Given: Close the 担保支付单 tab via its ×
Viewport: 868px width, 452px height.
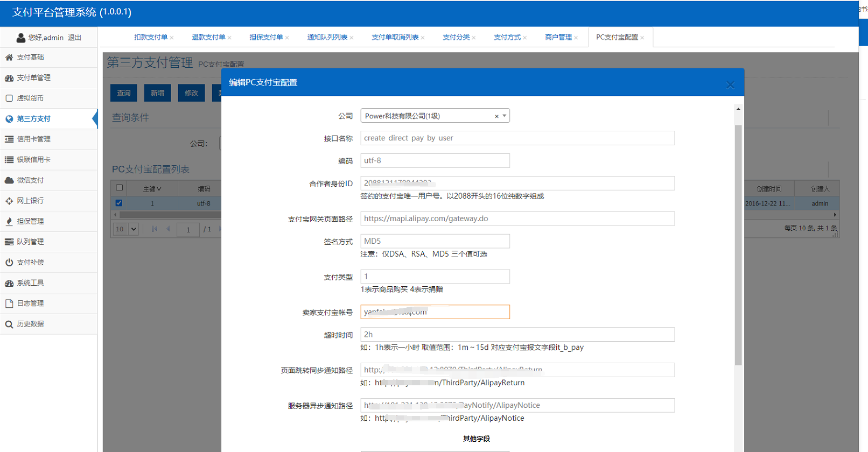Looking at the screenshot, I should click(x=287, y=38).
